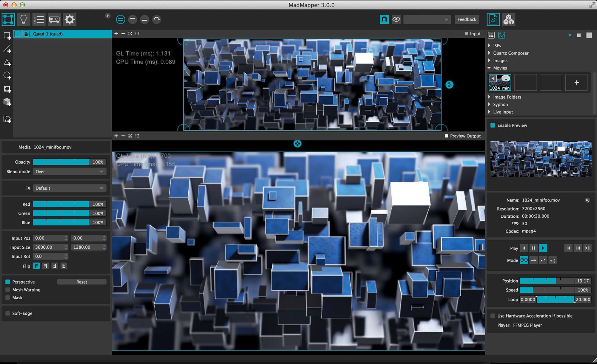Viewport: 597px width, 364px height.
Task: Open the Preferences gear icon
Action: 70,19
